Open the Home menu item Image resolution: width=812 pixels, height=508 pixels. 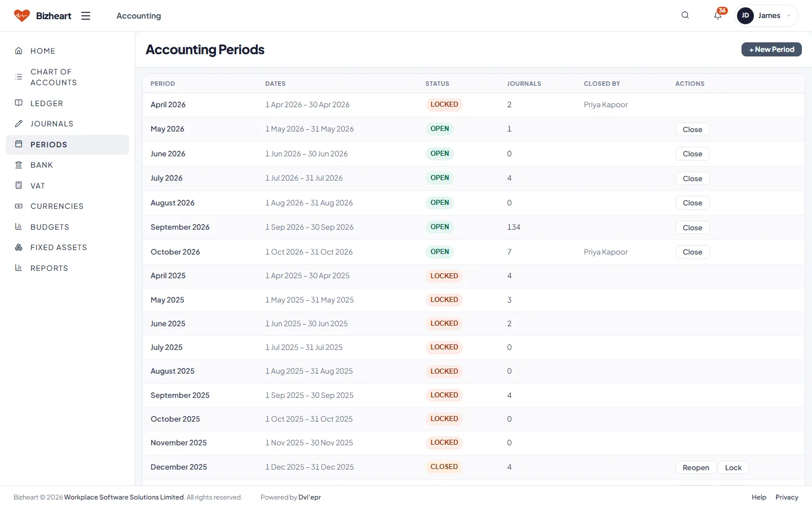click(67, 51)
